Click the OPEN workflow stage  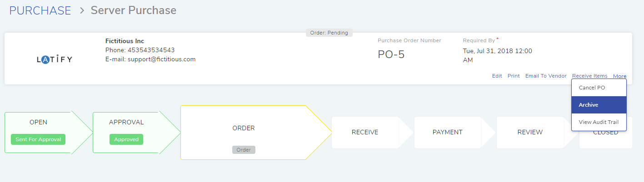[x=38, y=122]
